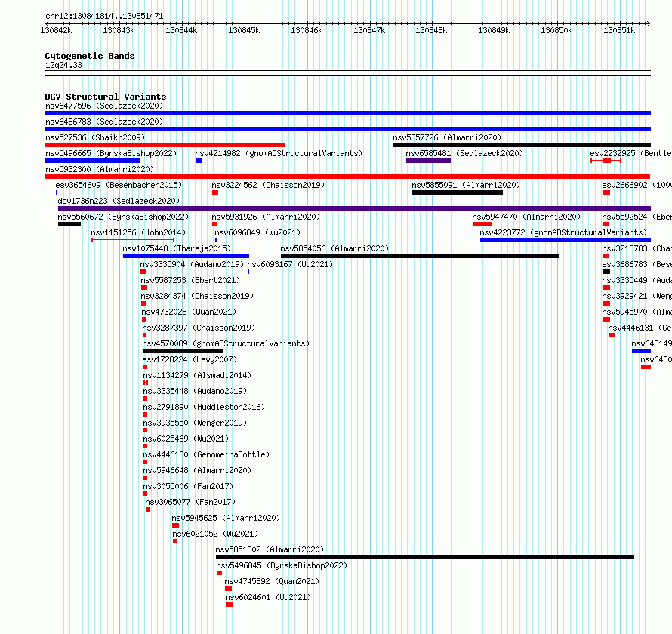Screen dimensions: 672x634
Task: Select the nsv6021052 (Wu2021) label
Action: click(215, 534)
